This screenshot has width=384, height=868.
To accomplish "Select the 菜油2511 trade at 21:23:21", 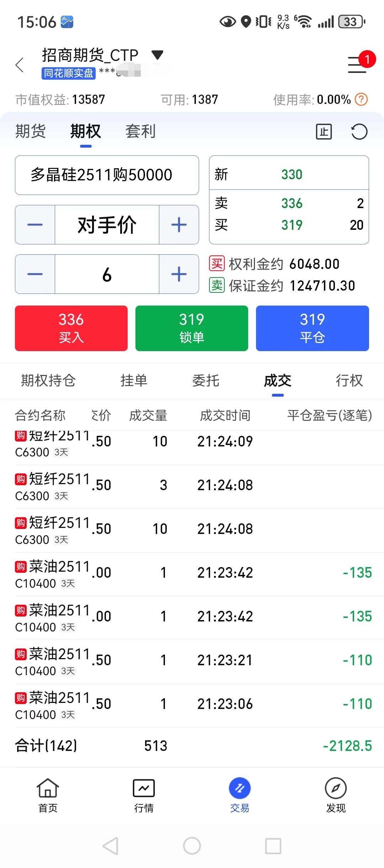I will (x=192, y=662).
